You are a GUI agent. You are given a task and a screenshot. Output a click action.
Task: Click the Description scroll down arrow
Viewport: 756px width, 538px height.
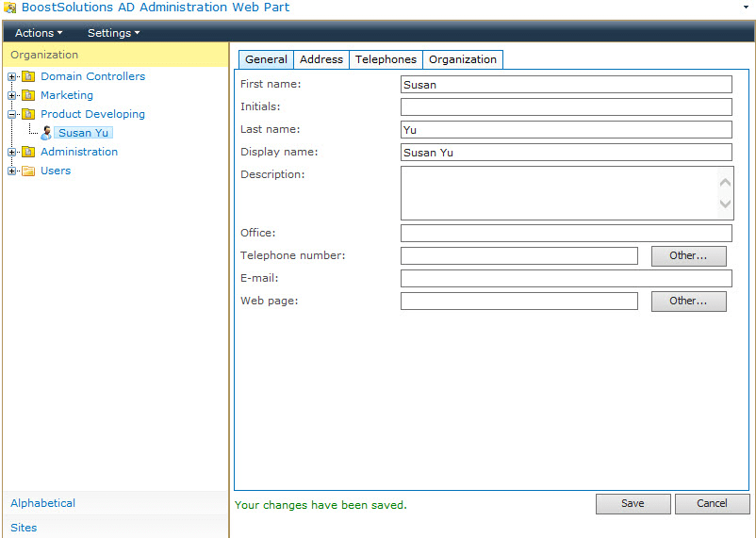click(x=725, y=204)
